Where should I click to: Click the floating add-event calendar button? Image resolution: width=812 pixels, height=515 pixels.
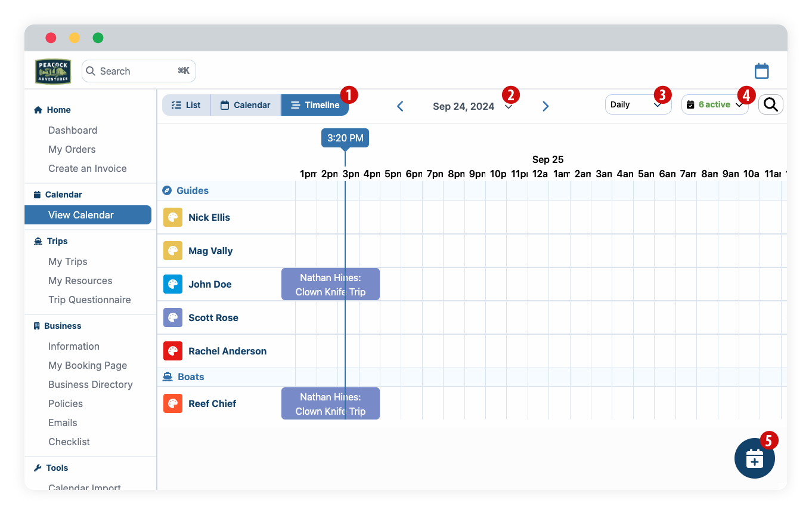[x=754, y=458]
